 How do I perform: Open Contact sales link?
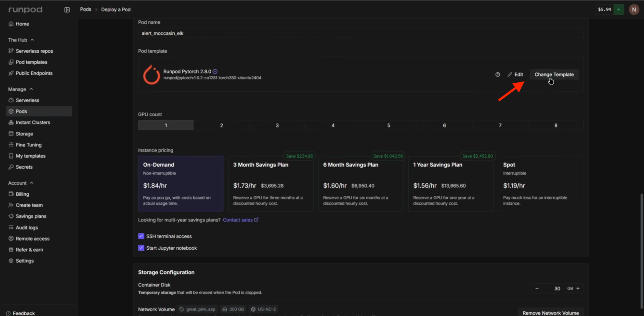click(240, 220)
